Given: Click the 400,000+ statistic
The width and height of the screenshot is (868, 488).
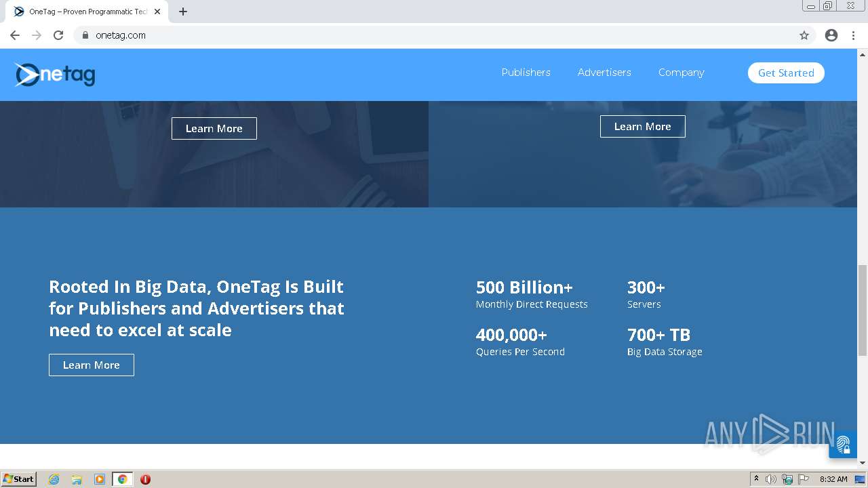Looking at the screenshot, I should [x=511, y=335].
